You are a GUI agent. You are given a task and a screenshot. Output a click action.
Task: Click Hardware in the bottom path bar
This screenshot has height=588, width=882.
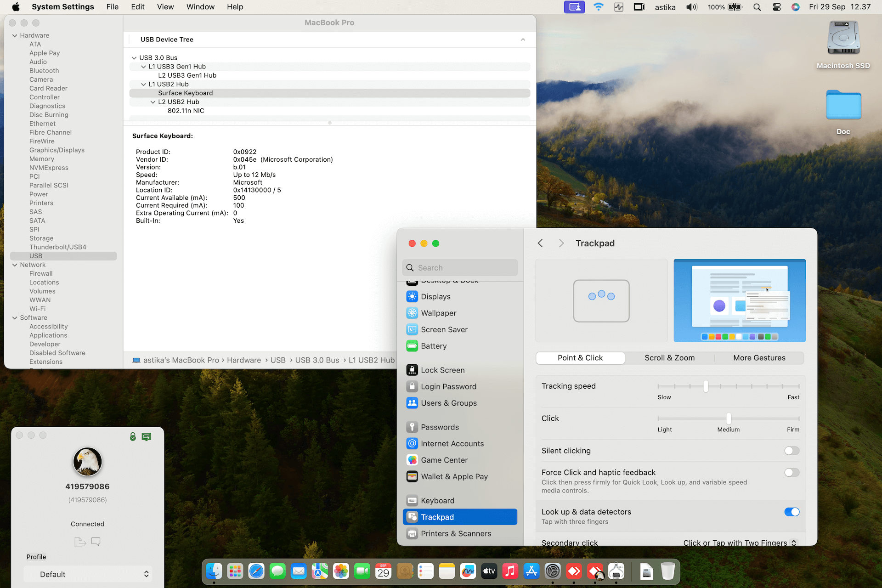(x=244, y=360)
